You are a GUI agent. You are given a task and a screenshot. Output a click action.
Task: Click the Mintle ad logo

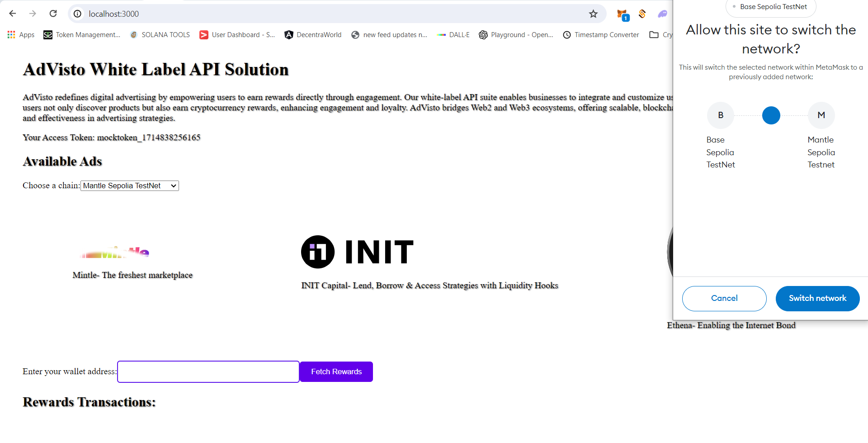pyautogui.click(x=114, y=252)
